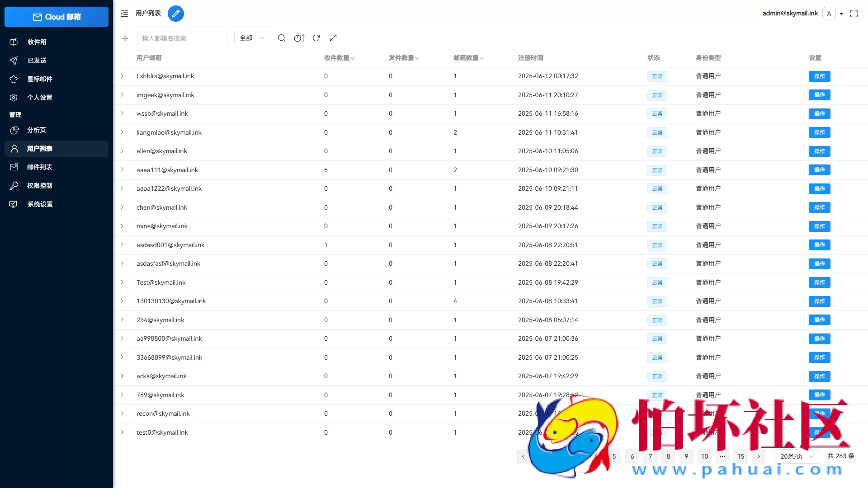Click the edit pencil beside 用户列表 title

pos(176,14)
